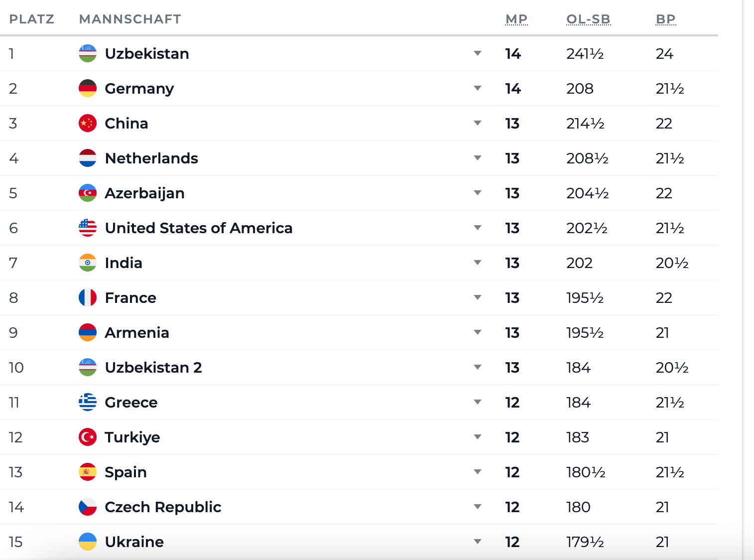Screen dimensions: 754x560
Task: Expand the Uzbekistan 2 row arrow
Action: (478, 367)
